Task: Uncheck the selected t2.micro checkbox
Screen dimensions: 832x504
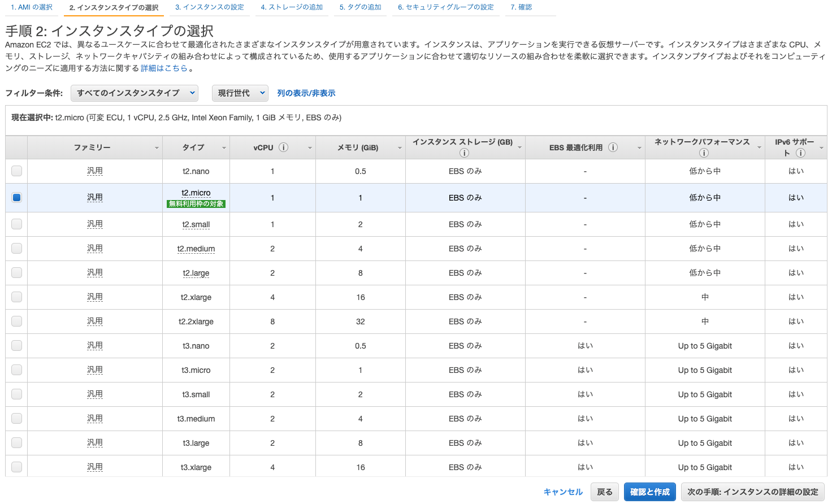Action: click(16, 197)
